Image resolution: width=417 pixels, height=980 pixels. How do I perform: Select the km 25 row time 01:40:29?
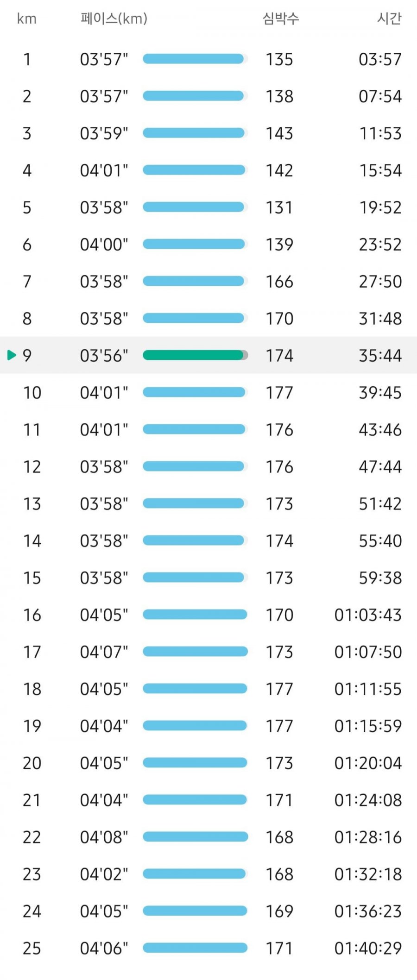tap(368, 948)
